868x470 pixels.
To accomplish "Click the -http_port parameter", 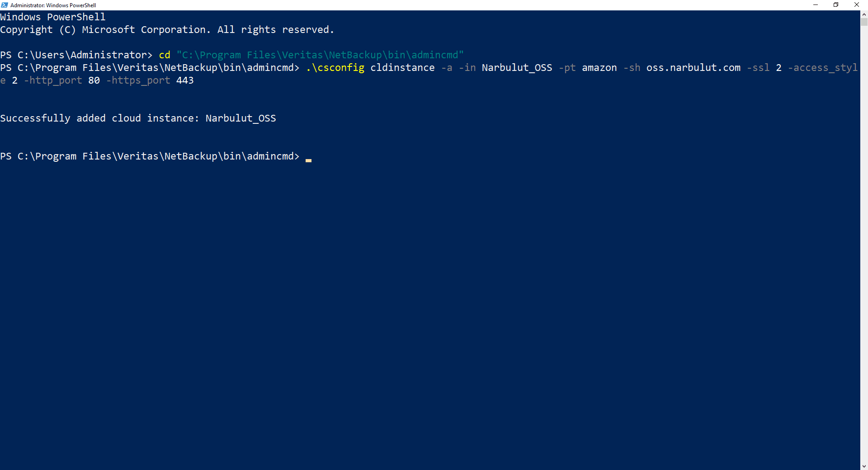I will click(53, 80).
